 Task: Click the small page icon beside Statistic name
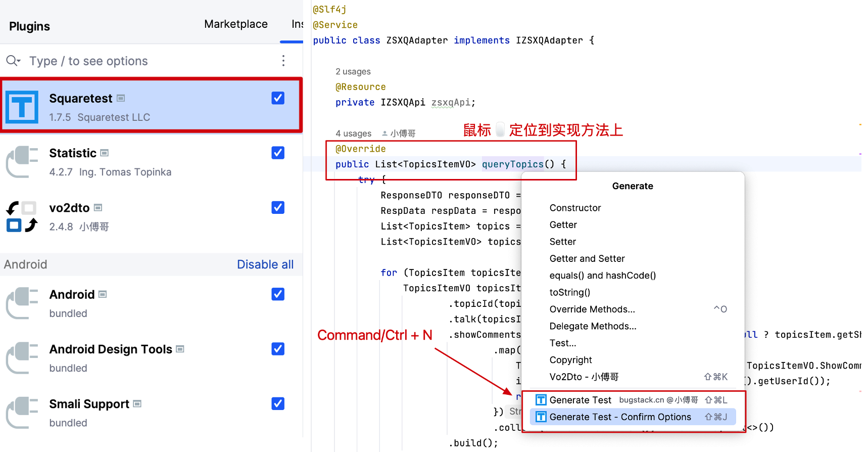pyautogui.click(x=105, y=153)
